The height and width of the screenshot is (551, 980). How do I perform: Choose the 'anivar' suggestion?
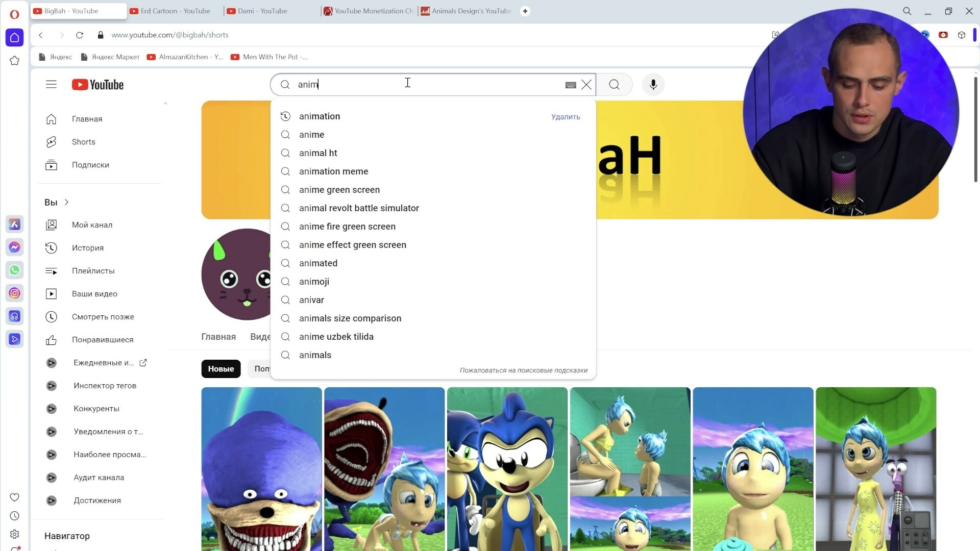[433, 300]
